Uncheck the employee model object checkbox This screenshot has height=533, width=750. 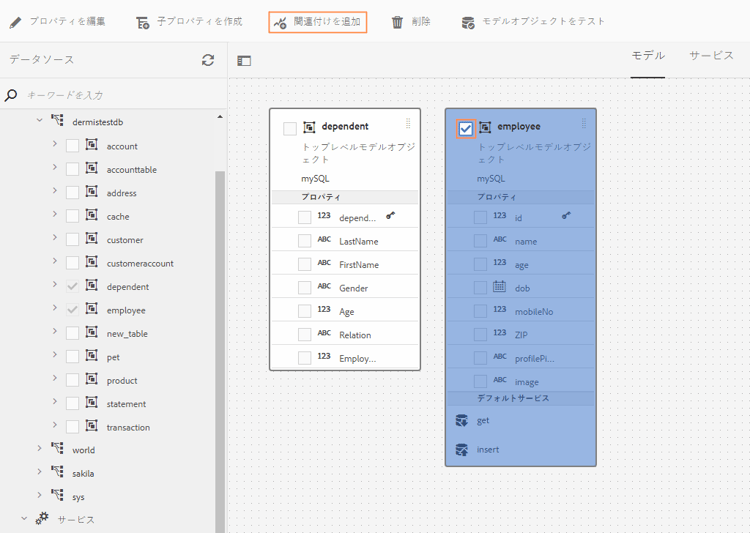pos(465,129)
